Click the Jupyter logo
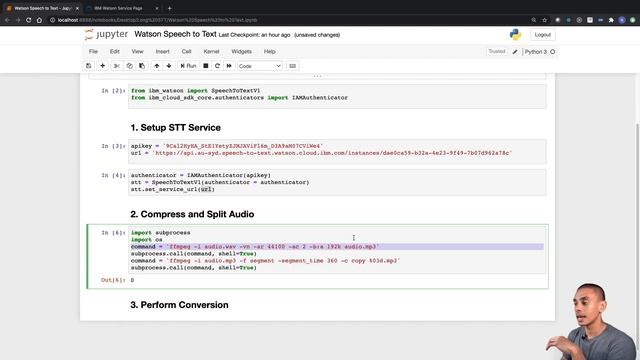640x360 pixels. coord(106,34)
